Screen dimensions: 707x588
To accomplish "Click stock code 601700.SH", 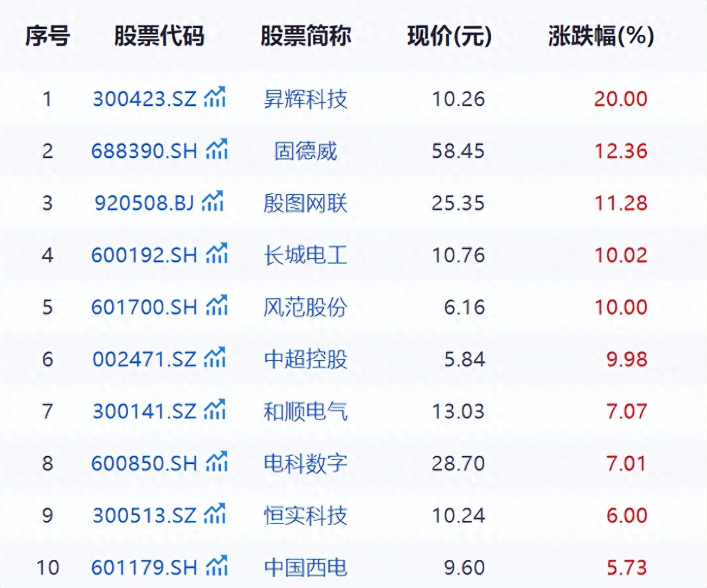I will tap(144, 307).
